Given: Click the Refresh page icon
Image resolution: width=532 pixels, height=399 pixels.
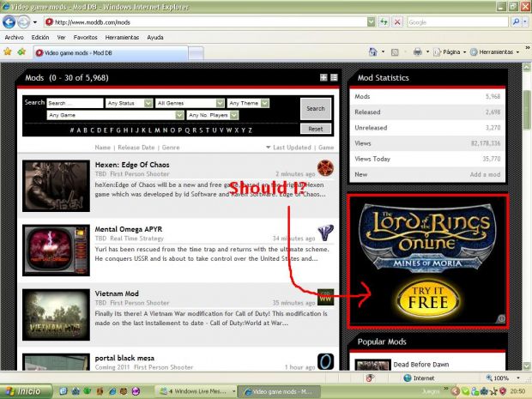Looking at the screenshot, I should coord(384,22).
